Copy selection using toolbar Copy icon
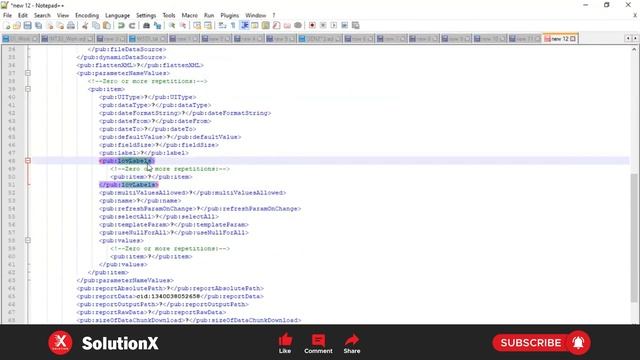Screen dimensions: 640x360 click(x=96, y=26)
